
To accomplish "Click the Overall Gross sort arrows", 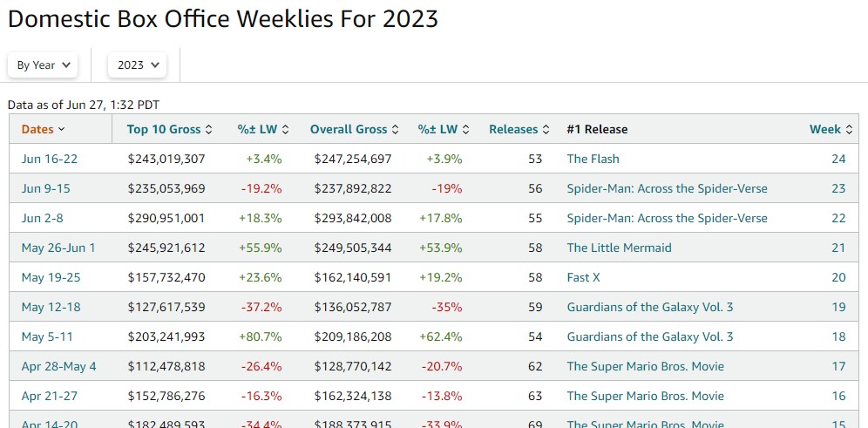I will [x=395, y=130].
